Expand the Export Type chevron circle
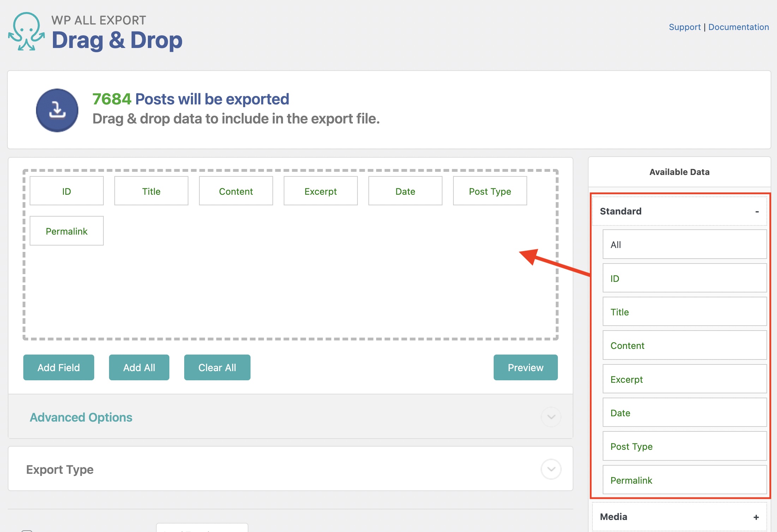The image size is (777, 532). pos(551,469)
